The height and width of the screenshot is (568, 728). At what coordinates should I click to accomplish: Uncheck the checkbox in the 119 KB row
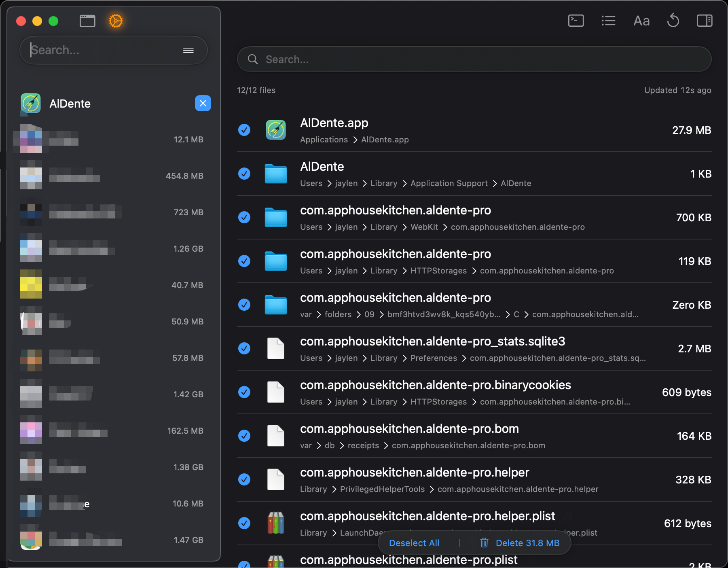click(x=244, y=261)
